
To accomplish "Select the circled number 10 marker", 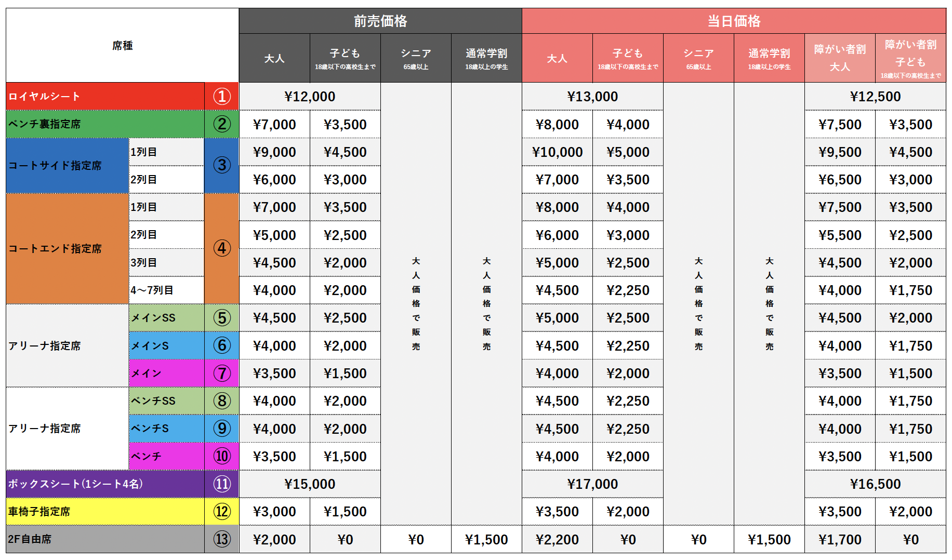I will [x=222, y=456].
